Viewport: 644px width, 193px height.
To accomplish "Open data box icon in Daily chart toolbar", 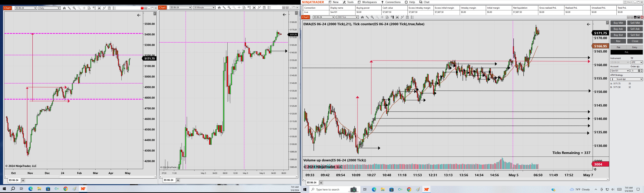I will click(89, 8).
